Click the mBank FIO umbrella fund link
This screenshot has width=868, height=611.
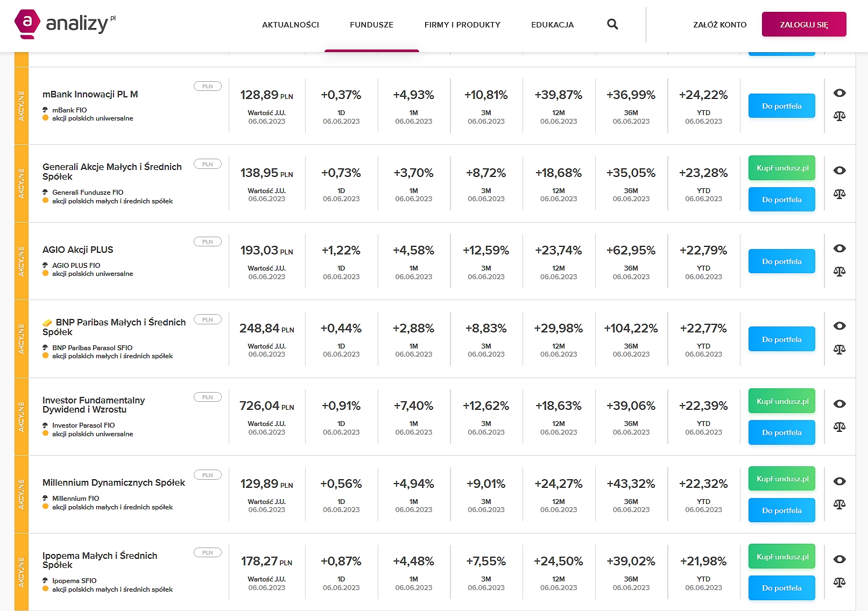[69, 110]
